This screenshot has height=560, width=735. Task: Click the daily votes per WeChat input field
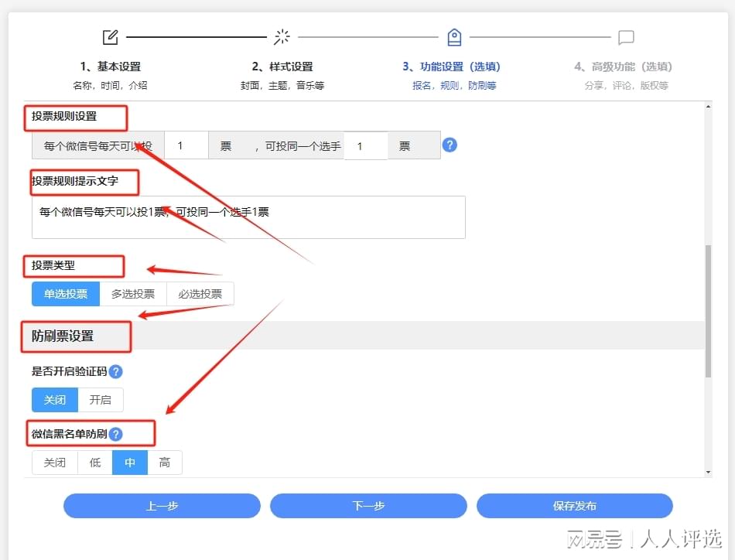pos(186,145)
